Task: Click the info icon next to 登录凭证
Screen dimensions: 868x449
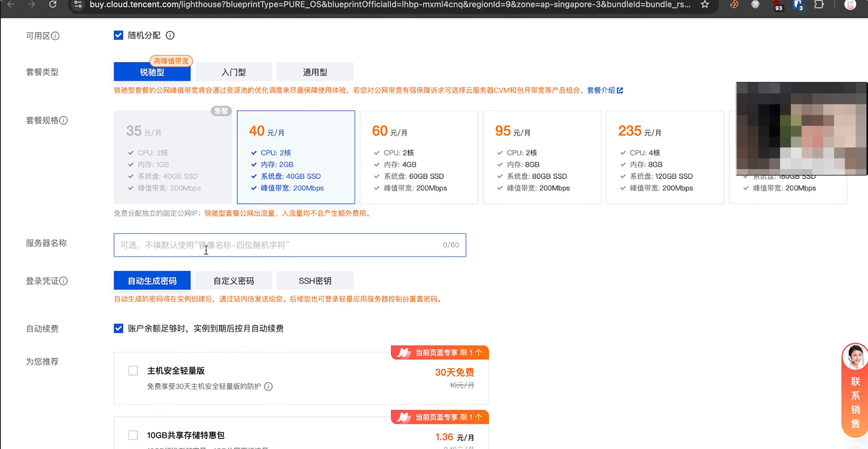Action: (x=64, y=281)
